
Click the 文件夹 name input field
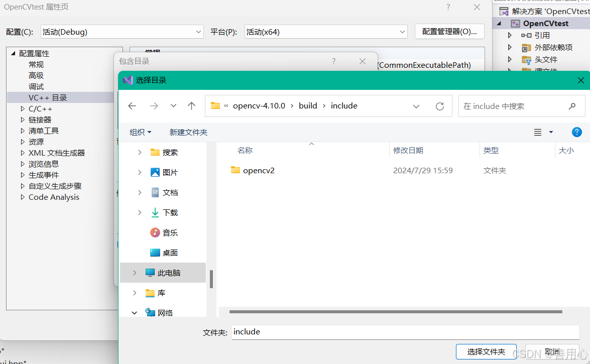pos(405,332)
